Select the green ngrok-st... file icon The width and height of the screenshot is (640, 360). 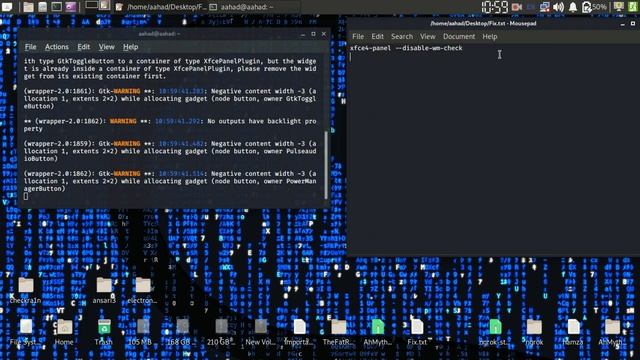pos(495,332)
